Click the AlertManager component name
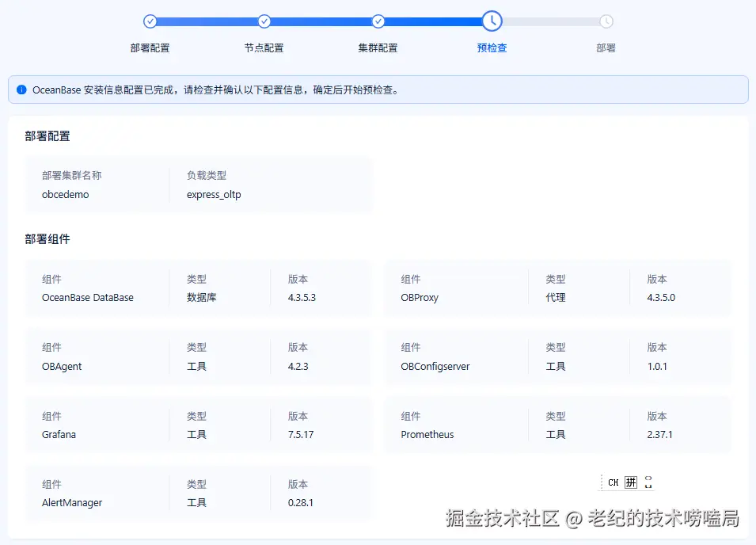 72,502
